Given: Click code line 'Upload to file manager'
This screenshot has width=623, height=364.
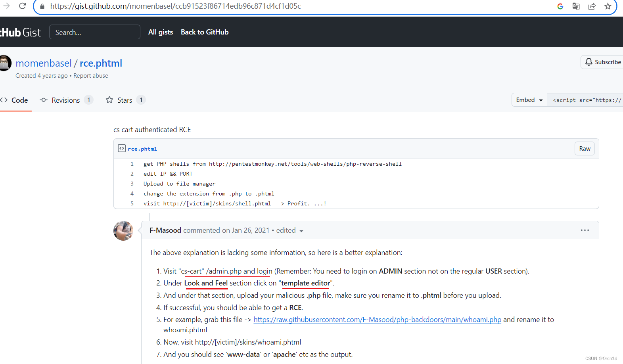Looking at the screenshot, I should coord(180,184).
